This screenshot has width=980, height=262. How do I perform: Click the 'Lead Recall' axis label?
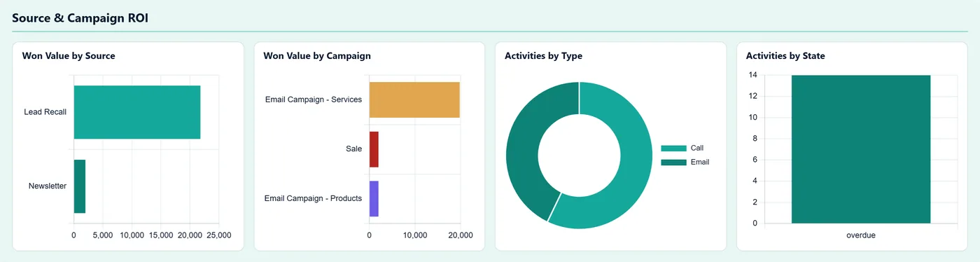[x=45, y=112]
